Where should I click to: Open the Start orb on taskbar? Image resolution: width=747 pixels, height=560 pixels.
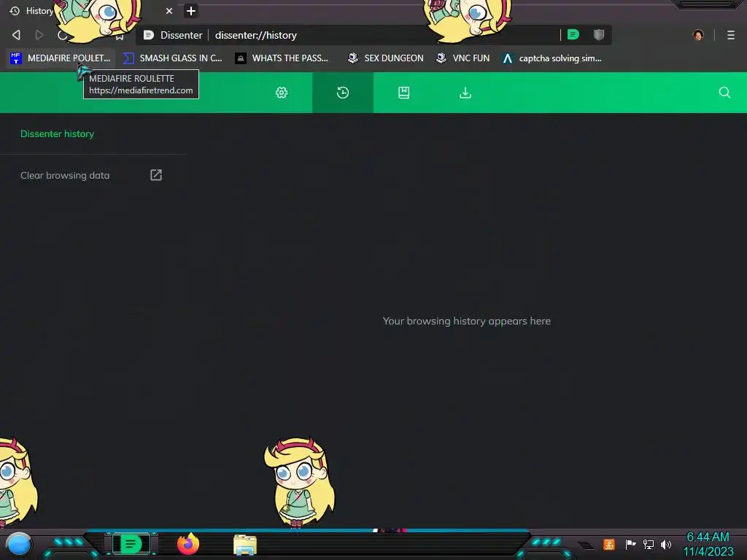(18, 545)
